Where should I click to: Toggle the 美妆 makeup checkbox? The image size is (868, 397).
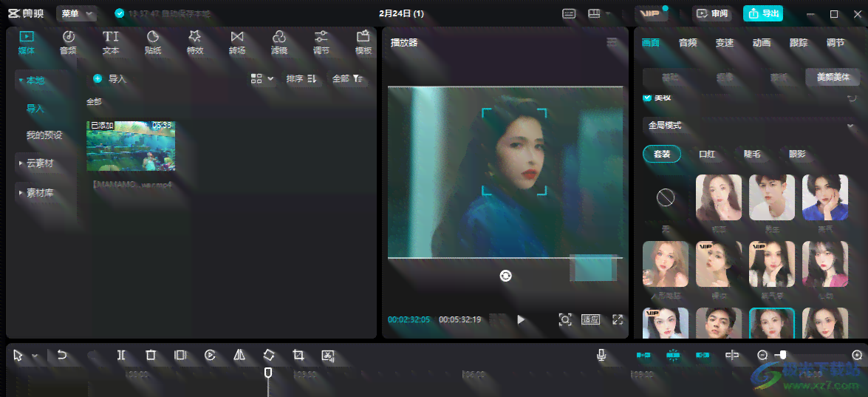tap(647, 98)
